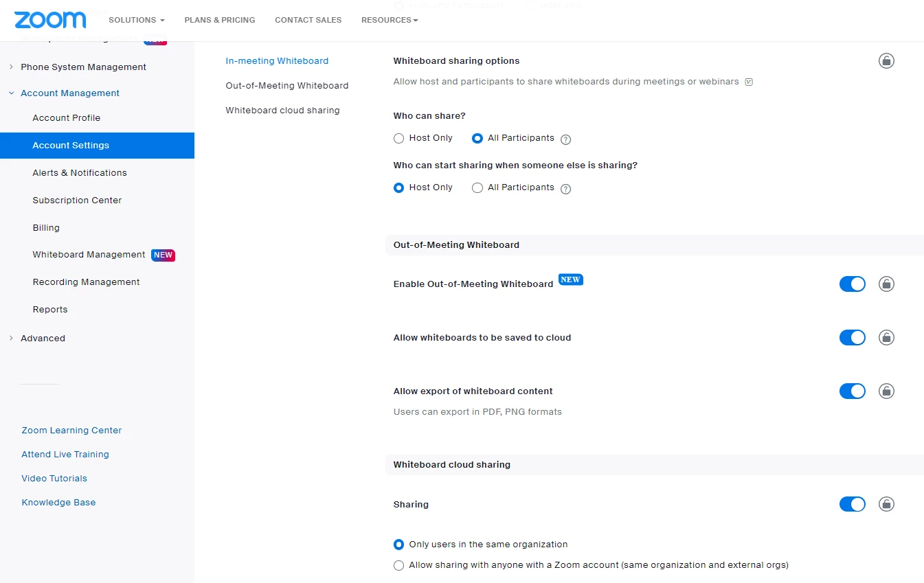Open Account Settings in sidebar
This screenshot has width=924, height=583.
coord(97,146)
